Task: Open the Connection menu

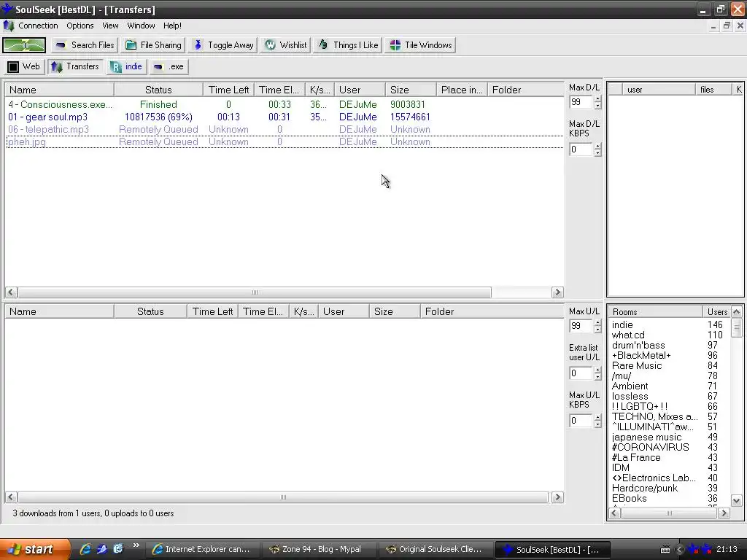Action: [x=38, y=26]
